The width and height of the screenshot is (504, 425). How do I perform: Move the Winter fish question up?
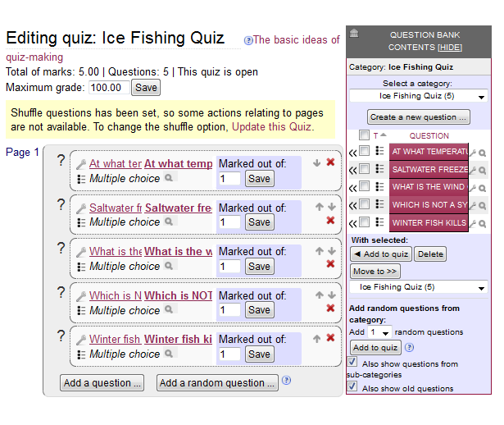(x=316, y=339)
